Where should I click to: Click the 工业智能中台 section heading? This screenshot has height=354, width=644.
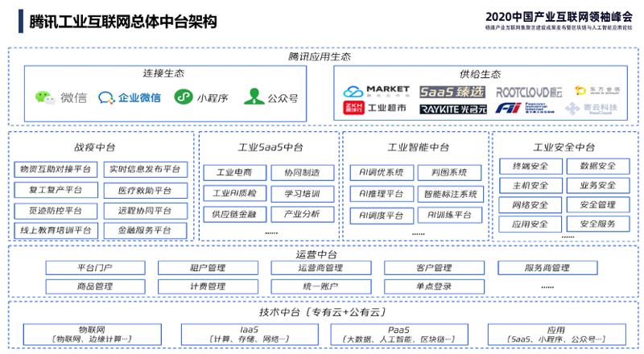pyautogui.click(x=418, y=147)
